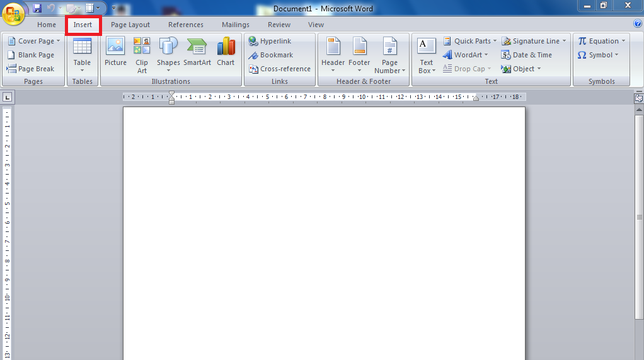Open the Footer gallery
644x360 pixels.
[x=359, y=55]
